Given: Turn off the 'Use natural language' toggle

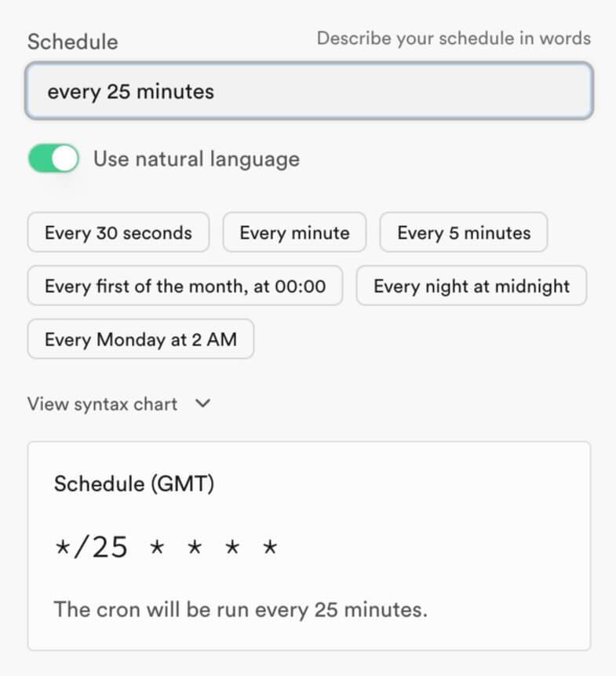Looking at the screenshot, I should 53,159.
